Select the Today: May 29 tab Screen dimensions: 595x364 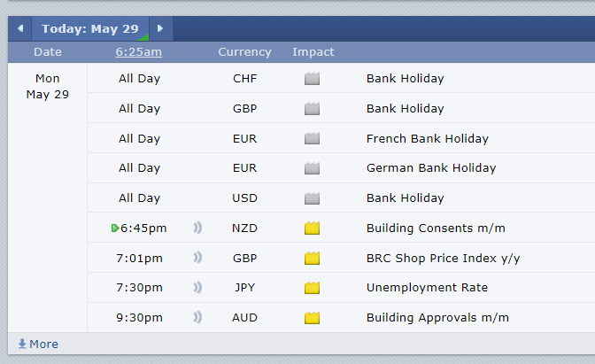pyautogui.click(x=90, y=28)
